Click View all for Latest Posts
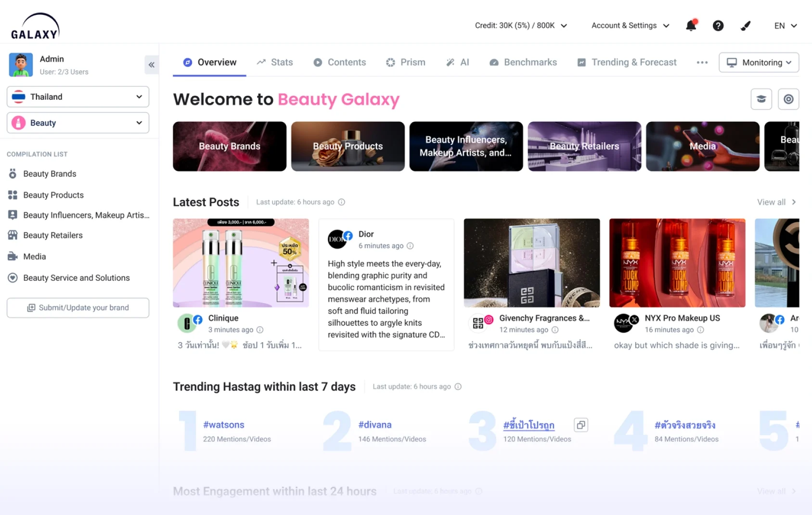The width and height of the screenshot is (812, 515). [776, 202]
